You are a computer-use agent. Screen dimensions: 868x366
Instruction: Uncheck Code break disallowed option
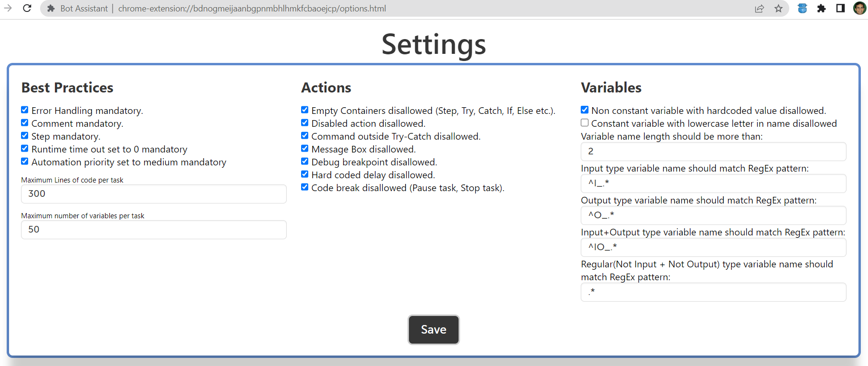[304, 187]
